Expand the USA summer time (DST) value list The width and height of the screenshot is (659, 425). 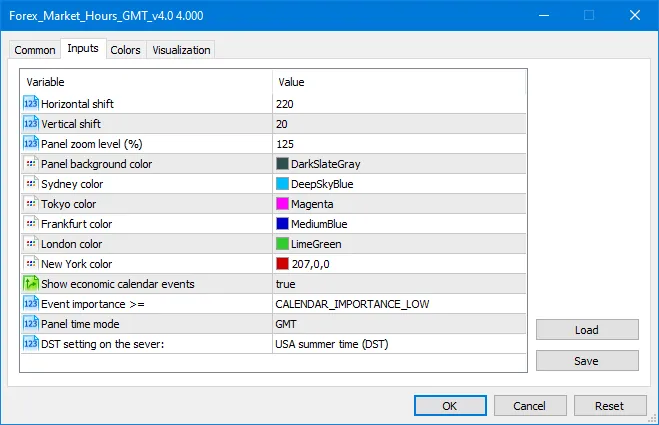click(398, 343)
